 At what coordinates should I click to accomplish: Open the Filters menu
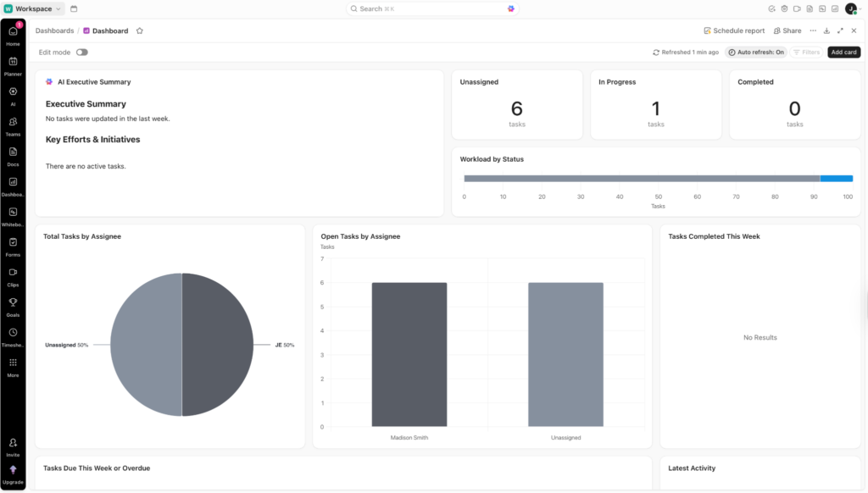(x=806, y=52)
